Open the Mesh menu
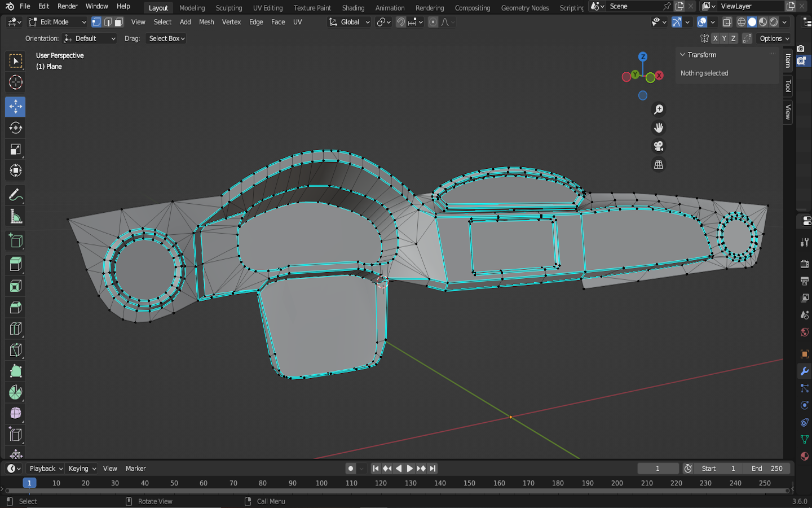The image size is (812, 508). [206, 22]
